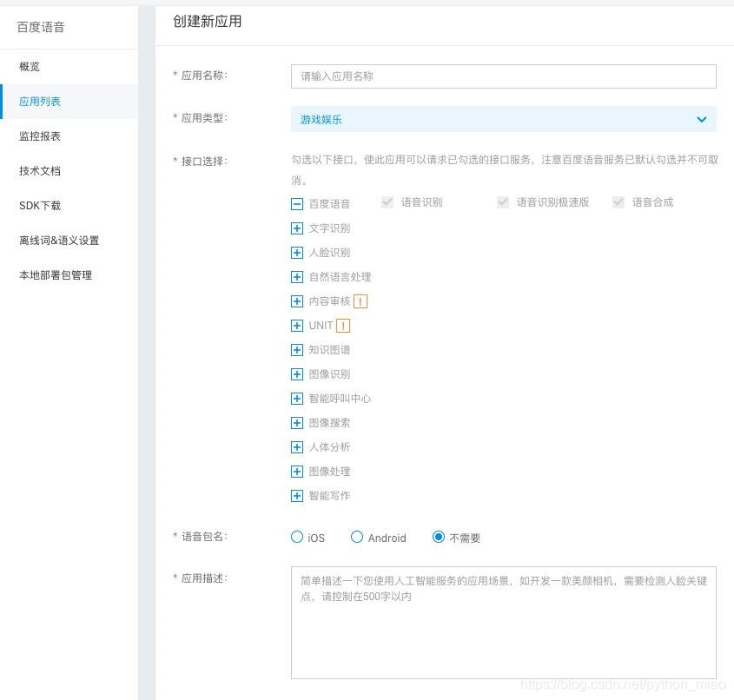
Task: Collapse the 百度语音 interface group
Action: [x=297, y=203]
